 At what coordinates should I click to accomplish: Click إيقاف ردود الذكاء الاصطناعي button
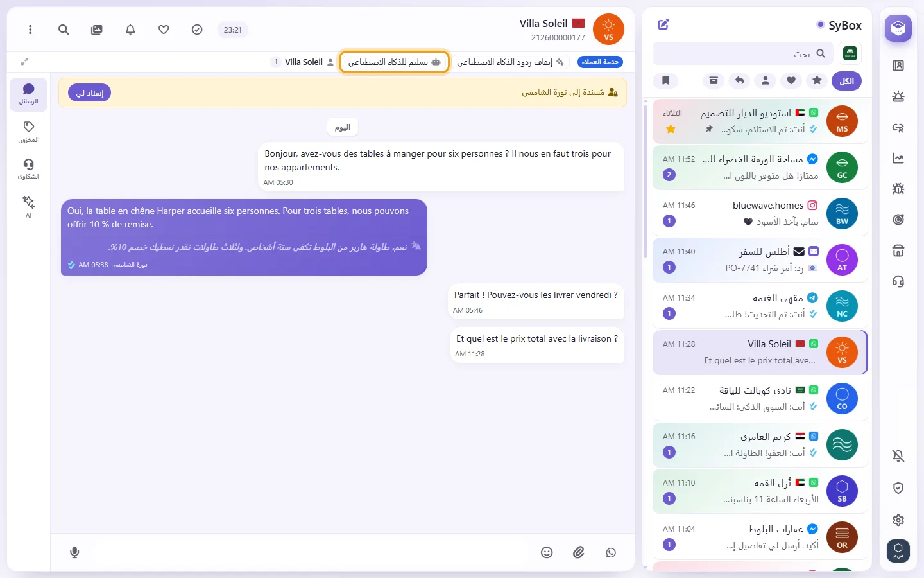pyautogui.click(x=510, y=62)
